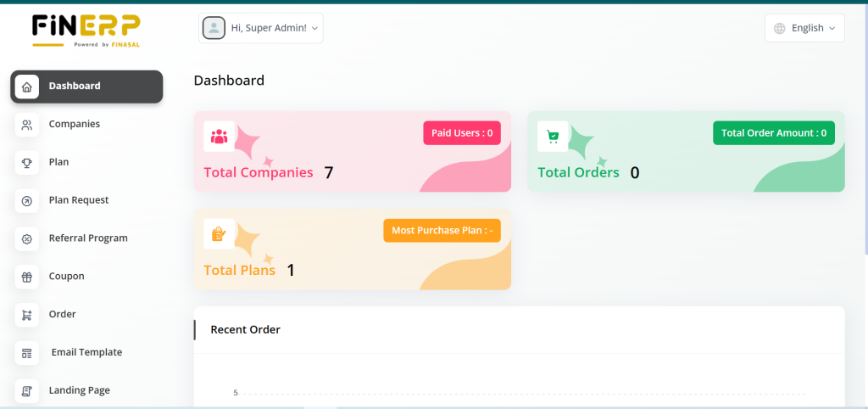Click the Order cart icon in sidebar

point(27,315)
